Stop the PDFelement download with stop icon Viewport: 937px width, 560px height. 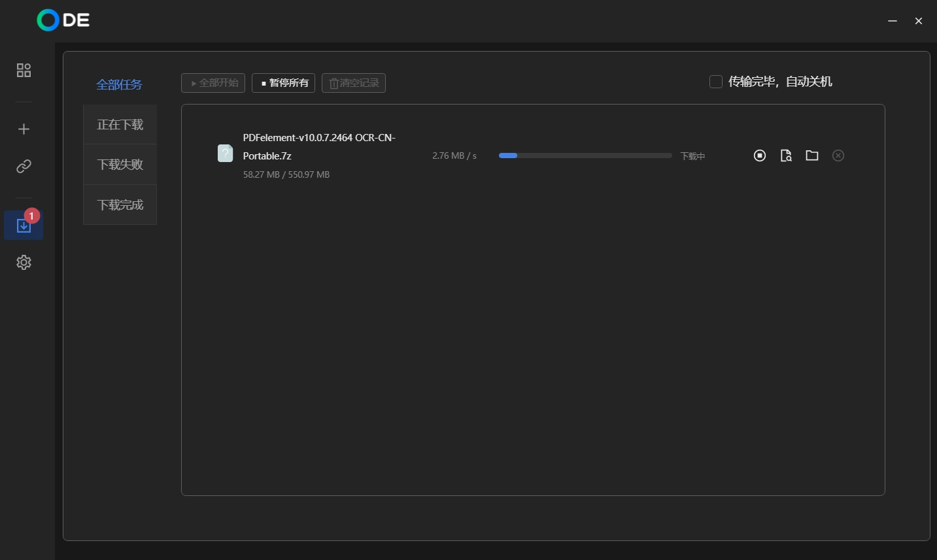click(x=760, y=156)
